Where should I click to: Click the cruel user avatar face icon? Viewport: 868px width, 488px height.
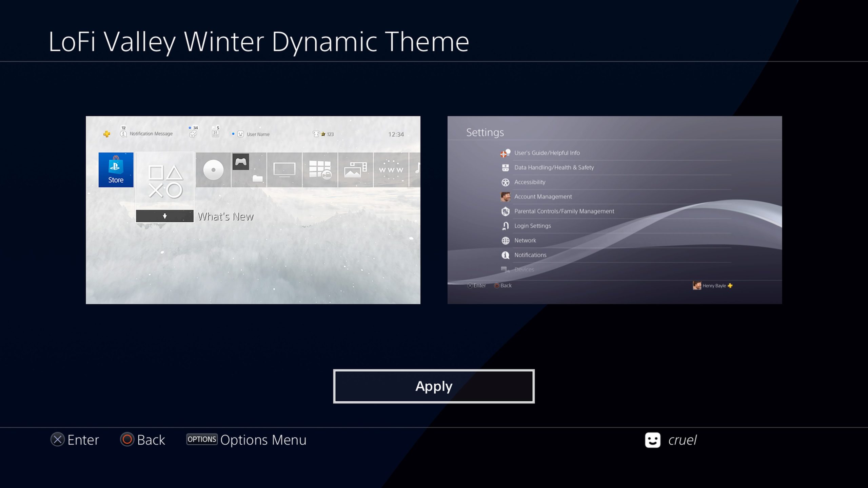pyautogui.click(x=652, y=440)
